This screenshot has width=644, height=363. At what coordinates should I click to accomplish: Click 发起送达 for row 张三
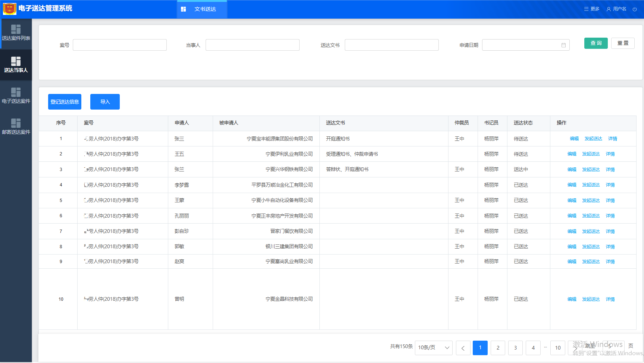[x=593, y=139]
